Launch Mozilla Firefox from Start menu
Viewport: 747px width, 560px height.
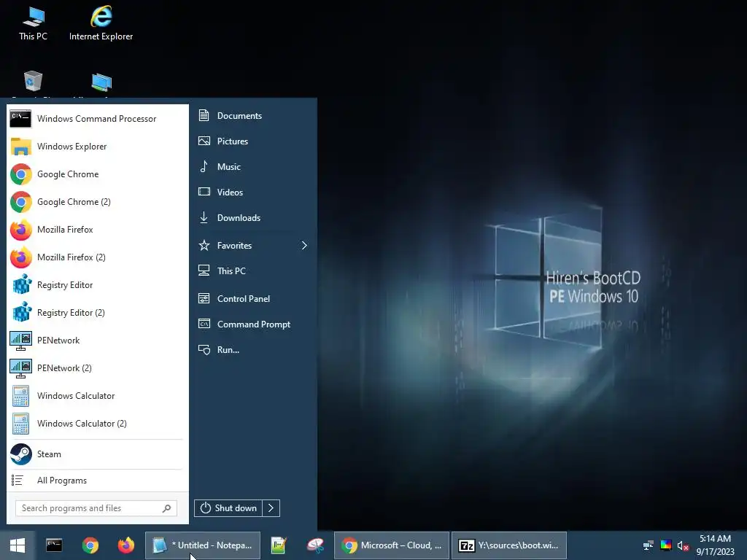pyautogui.click(x=97, y=230)
